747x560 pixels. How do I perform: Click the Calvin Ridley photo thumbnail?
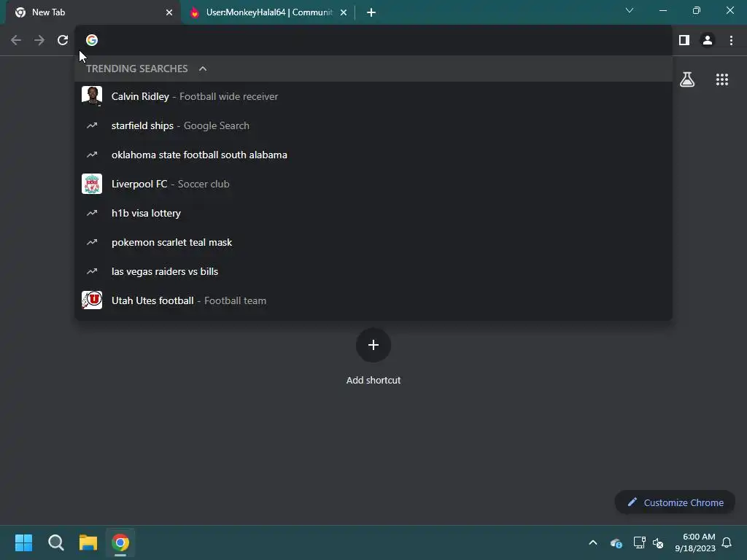pos(92,96)
